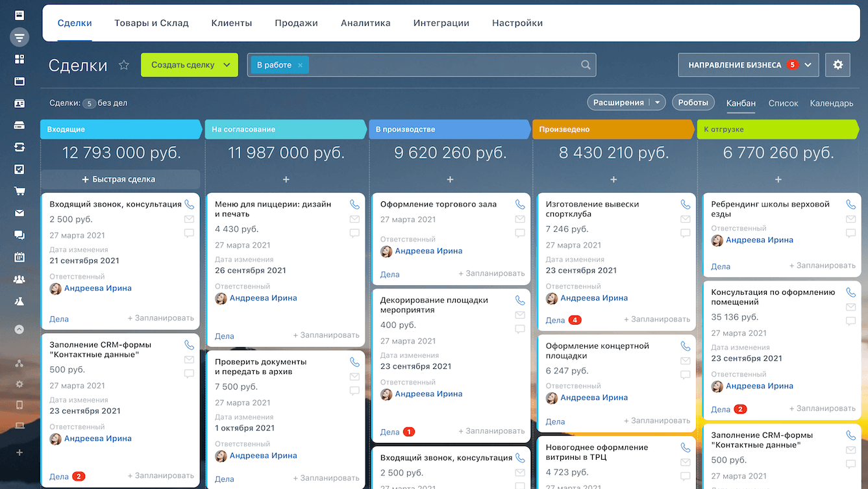Switch to 'Календарь' view

(x=832, y=103)
